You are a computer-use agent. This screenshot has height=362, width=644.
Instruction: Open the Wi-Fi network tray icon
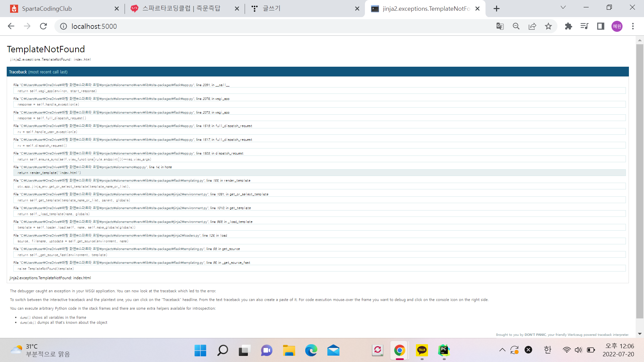coord(567,350)
